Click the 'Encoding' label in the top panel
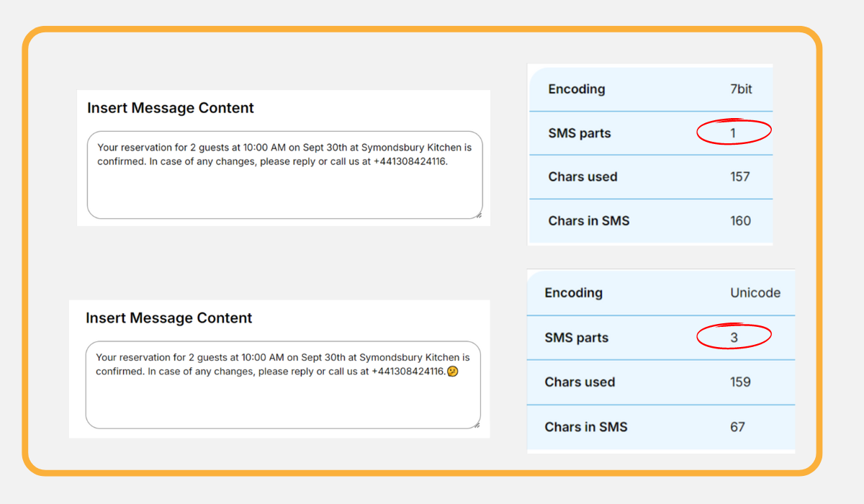The image size is (864, 504). (x=577, y=89)
